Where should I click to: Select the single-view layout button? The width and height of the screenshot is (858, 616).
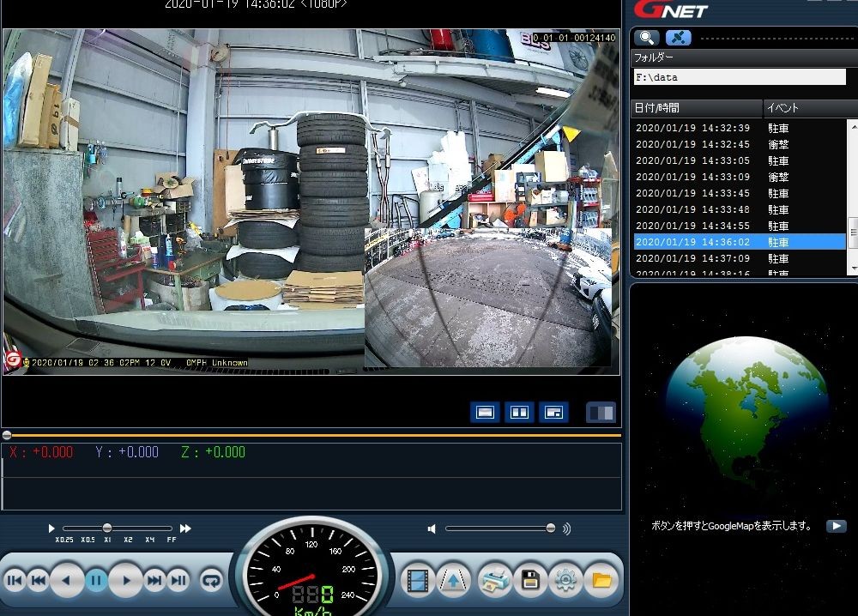(486, 412)
